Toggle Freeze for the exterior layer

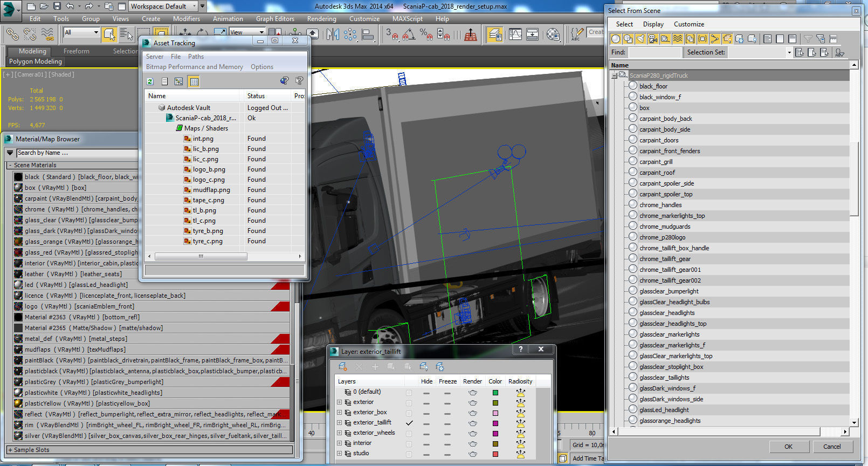(447, 403)
